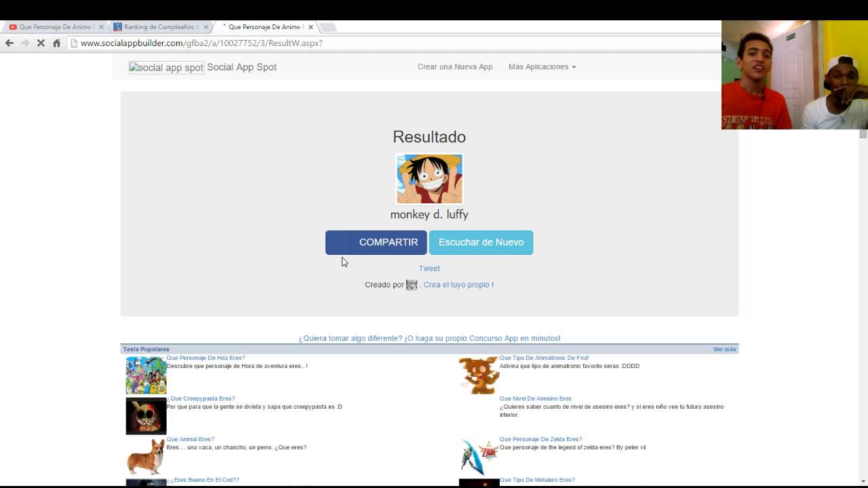Click the Resultado heading text

(429, 137)
